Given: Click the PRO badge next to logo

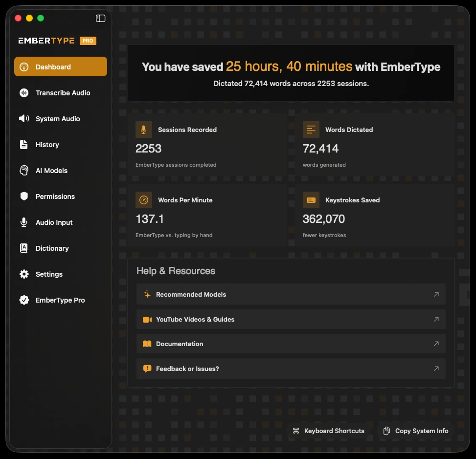Looking at the screenshot, I should point(88,41).
